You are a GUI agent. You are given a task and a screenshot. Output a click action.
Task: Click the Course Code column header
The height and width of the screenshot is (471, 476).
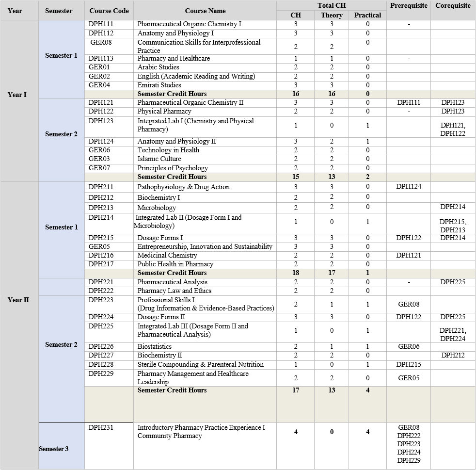[109, 11]
